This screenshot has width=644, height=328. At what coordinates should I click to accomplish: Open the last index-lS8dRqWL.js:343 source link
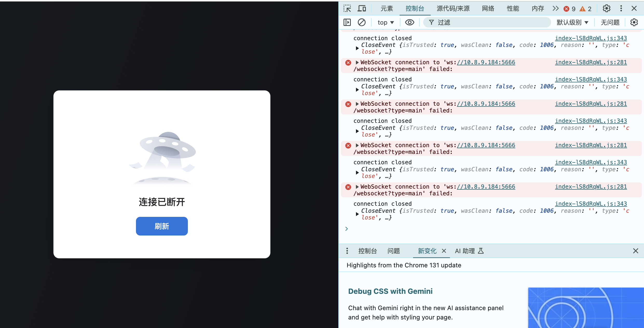point(591,204)
